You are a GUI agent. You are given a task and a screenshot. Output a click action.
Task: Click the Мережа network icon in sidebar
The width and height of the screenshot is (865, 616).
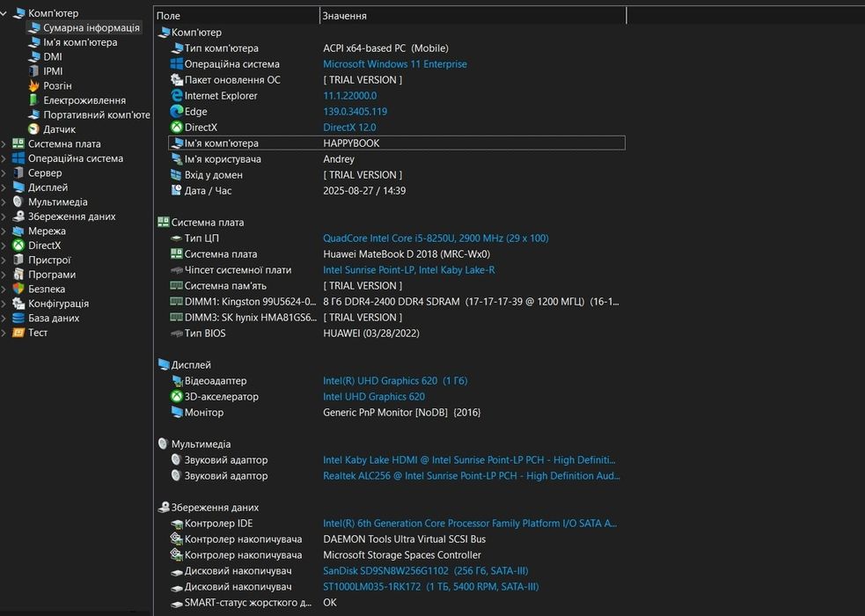(x=18, y=231)
